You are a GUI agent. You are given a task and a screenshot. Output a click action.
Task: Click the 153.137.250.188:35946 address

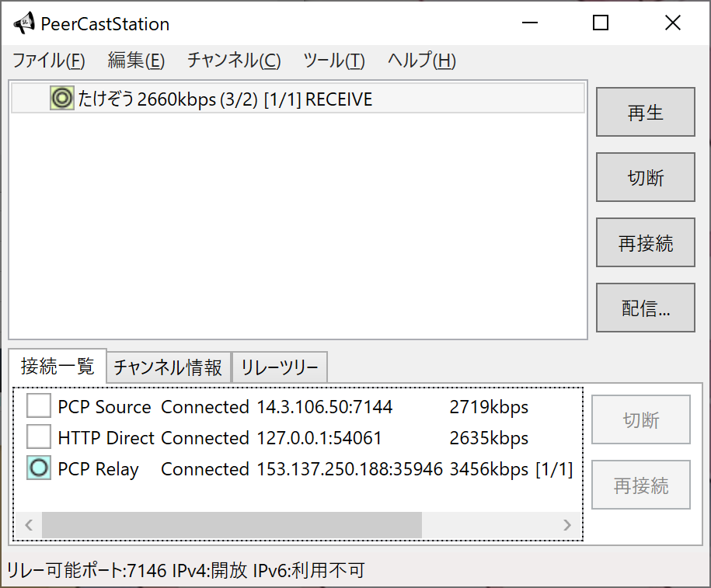349,468
